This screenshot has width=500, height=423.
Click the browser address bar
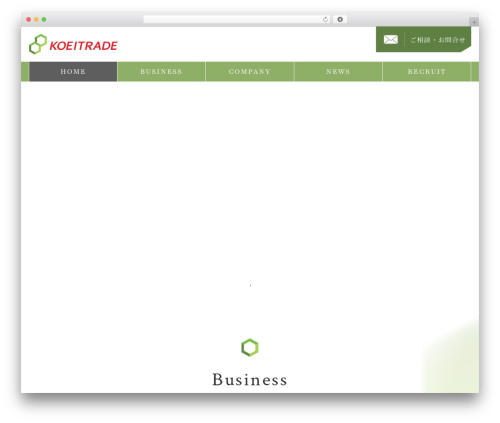coord(236,20)
